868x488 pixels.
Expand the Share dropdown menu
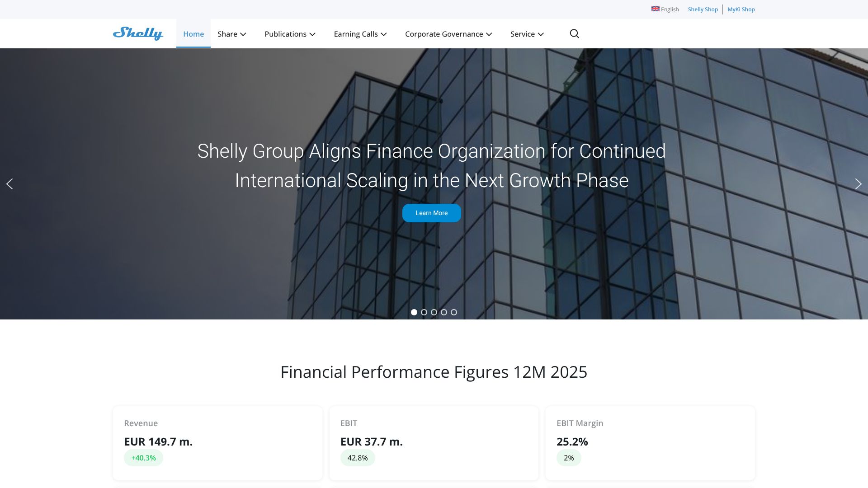tap(231, 34)
